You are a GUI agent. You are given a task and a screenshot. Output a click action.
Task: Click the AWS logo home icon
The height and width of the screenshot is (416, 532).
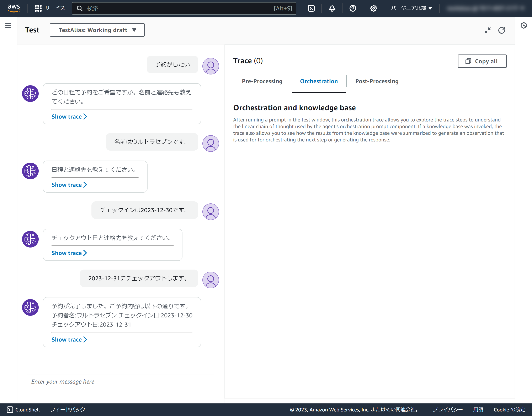pyautogui.click(x=14, y=8)
